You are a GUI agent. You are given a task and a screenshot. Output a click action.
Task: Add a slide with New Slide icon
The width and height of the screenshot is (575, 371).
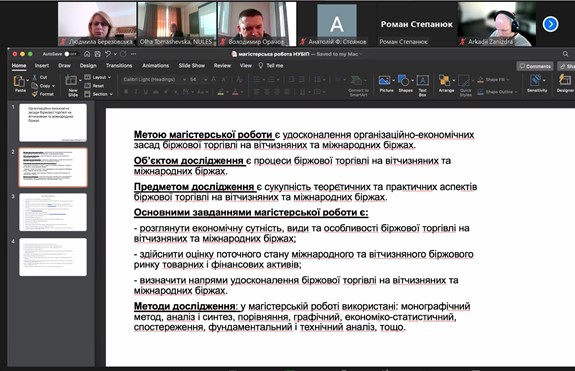(x=72, y=80)
